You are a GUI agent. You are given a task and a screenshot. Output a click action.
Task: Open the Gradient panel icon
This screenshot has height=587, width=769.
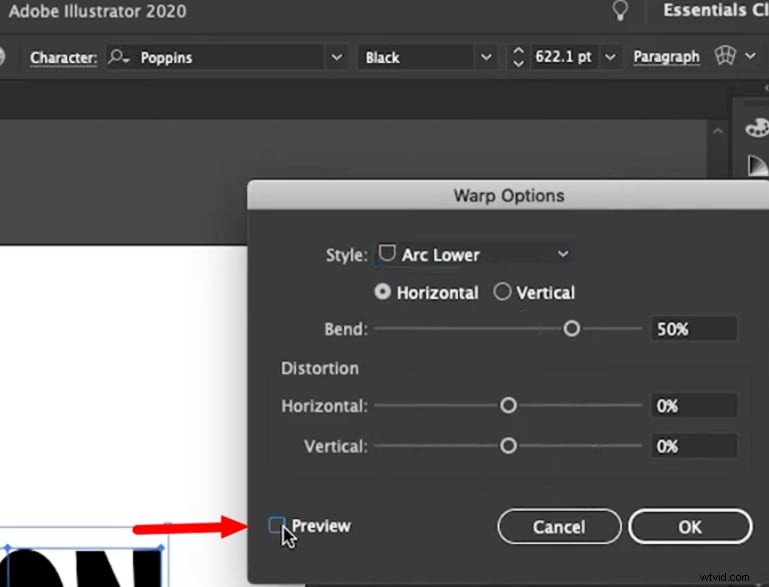tap(757, 165)
